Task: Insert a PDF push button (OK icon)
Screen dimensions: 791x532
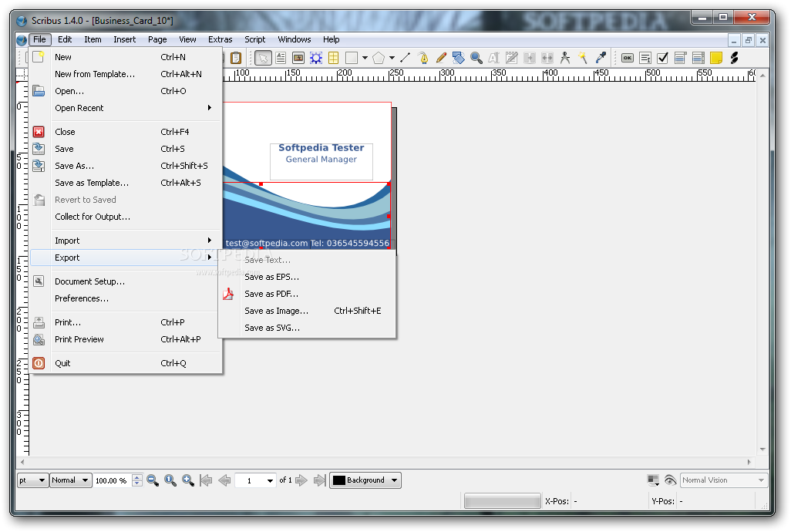Action: [x=627, y=58]
